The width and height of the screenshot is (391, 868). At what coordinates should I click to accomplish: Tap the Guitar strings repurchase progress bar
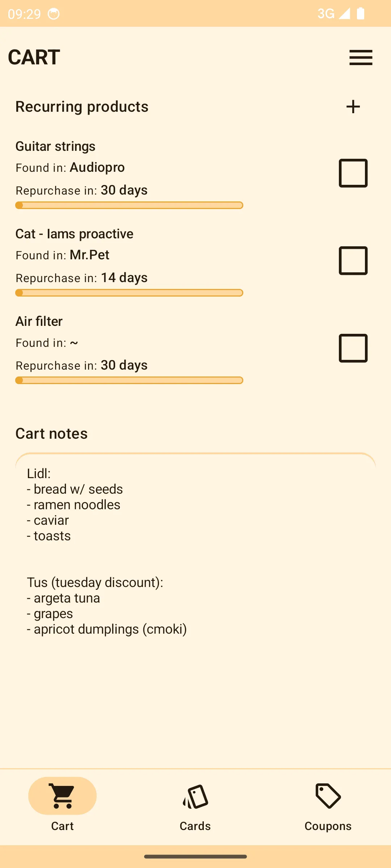click(x=129, y=205)
